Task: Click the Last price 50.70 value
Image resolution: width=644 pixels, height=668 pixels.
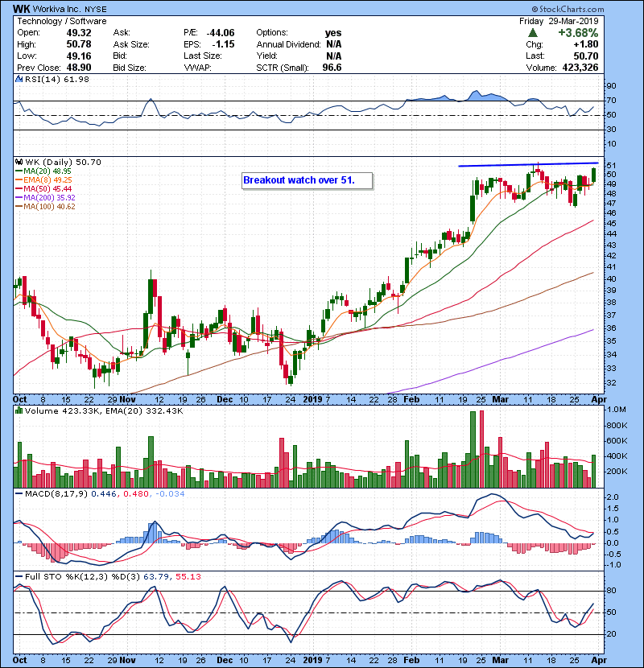Action: [585, 56]
